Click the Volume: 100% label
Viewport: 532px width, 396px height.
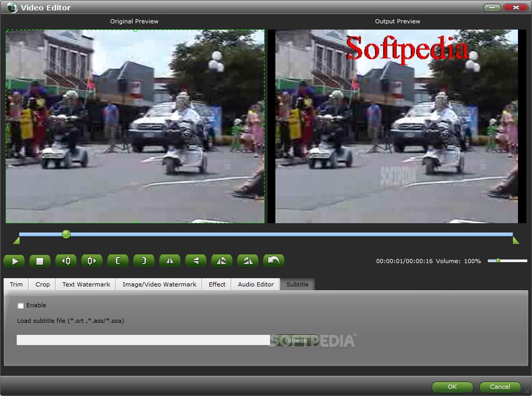coord(458,261)
